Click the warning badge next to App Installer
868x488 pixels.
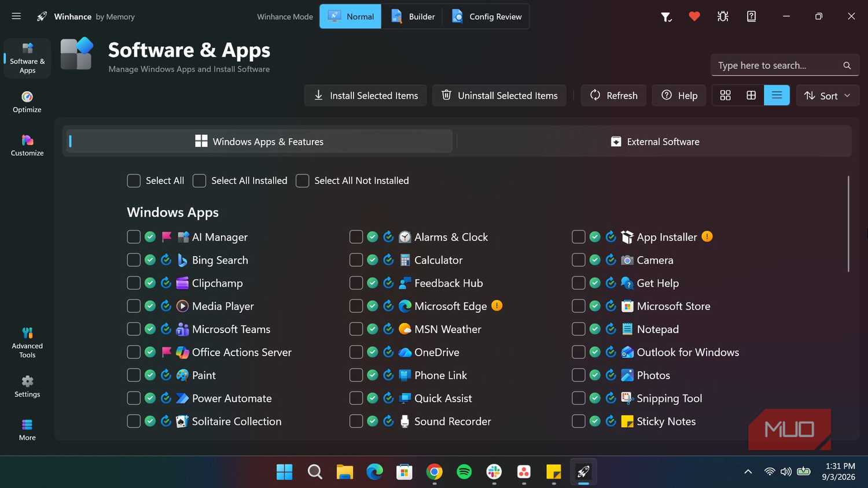click(x=707, y=236)
